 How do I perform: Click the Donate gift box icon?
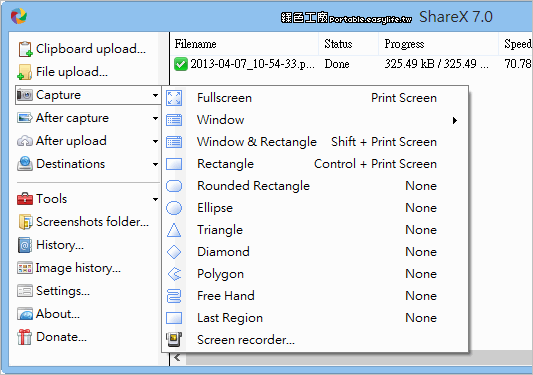25,337
